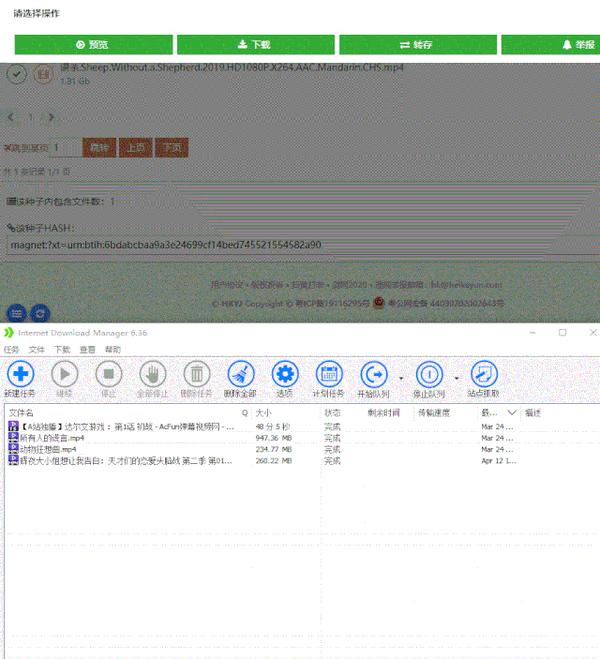This screenshot has width=600, height=659.
Task: Click the 停止 stop icon
Action: coord(108,374)
